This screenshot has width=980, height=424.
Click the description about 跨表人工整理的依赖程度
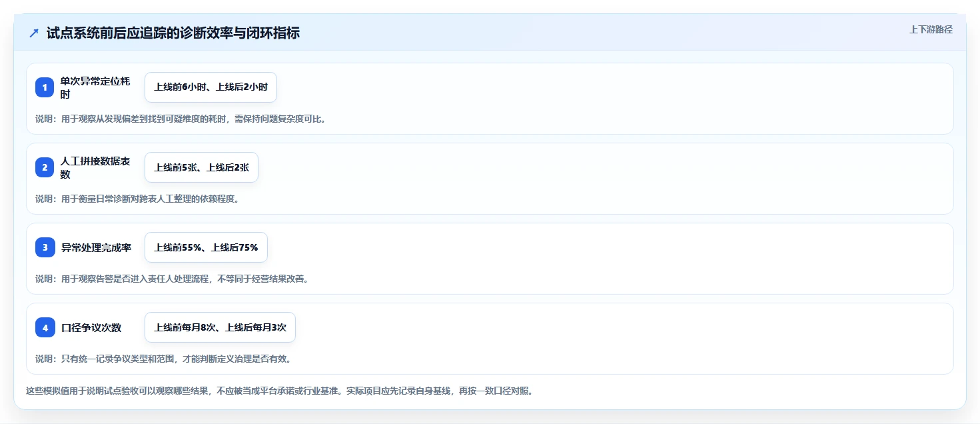pos(137,199)
